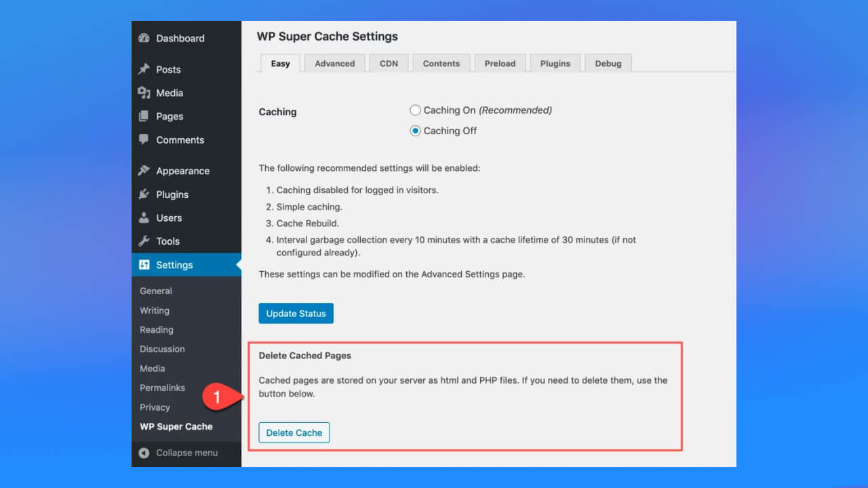
Task: Click the Update Status button
Action: pyautogui.click(x=296, y=313)
